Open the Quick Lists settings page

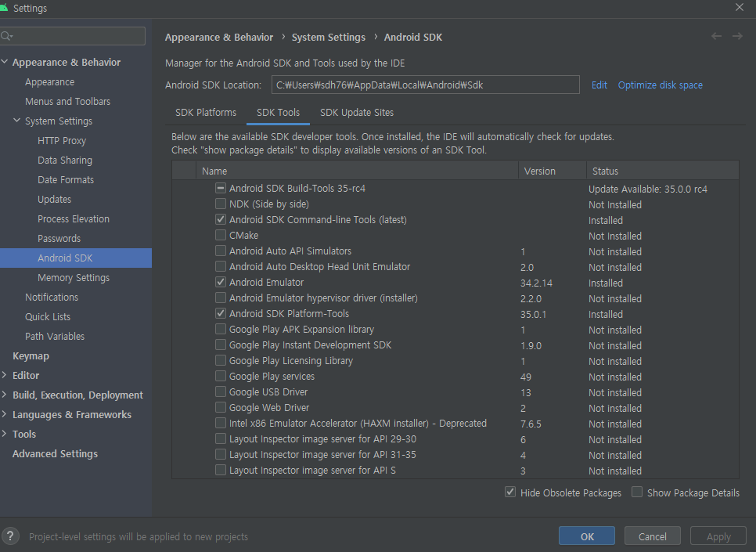point(48,316)
